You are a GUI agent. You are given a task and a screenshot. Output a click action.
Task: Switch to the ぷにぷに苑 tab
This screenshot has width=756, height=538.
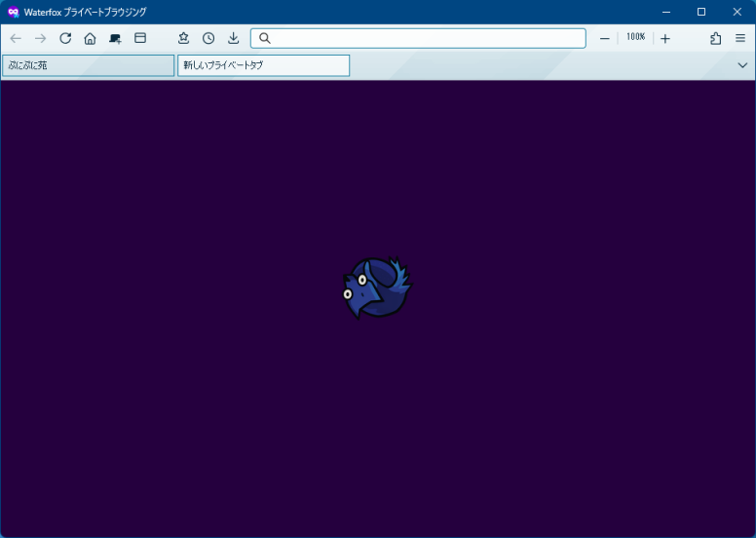[88, 65]
